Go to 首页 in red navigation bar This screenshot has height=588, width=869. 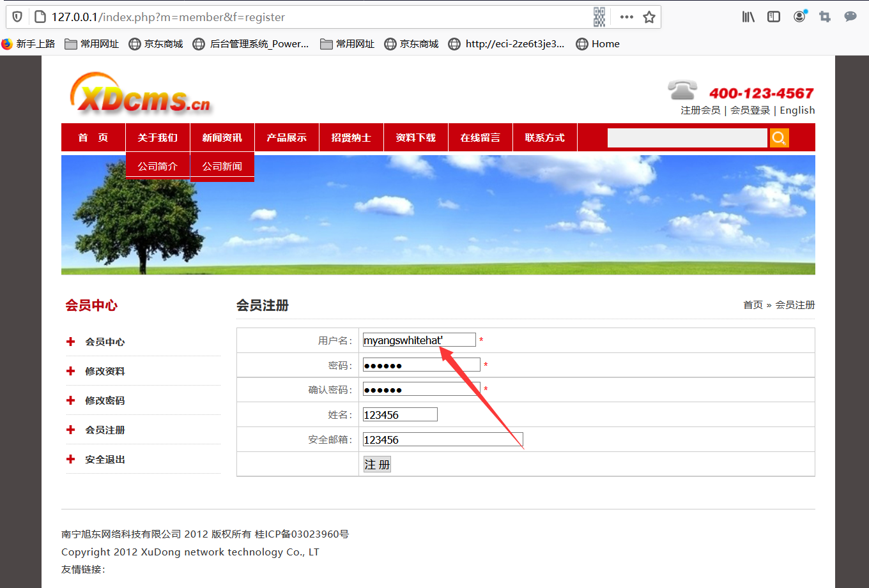[93, 138]
